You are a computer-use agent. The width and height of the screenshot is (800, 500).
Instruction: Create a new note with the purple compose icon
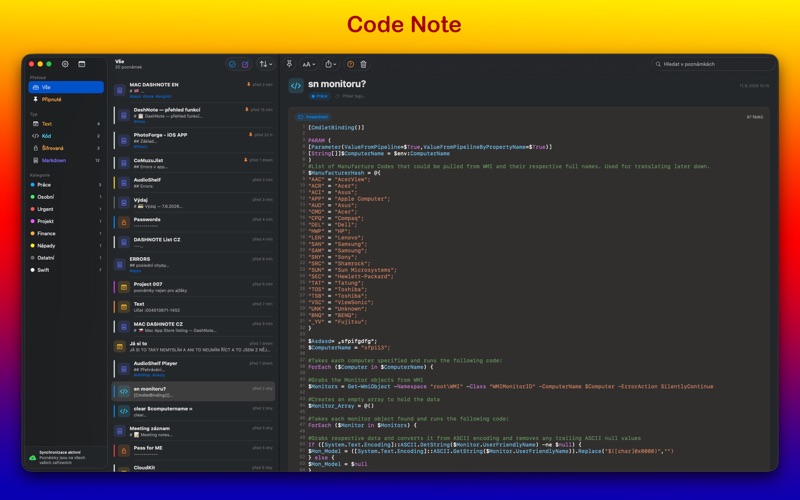[245, 64]
